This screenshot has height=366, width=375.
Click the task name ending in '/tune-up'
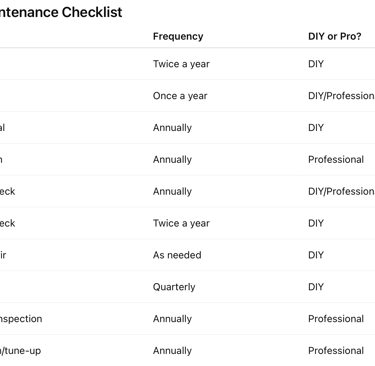pos(20,351)
